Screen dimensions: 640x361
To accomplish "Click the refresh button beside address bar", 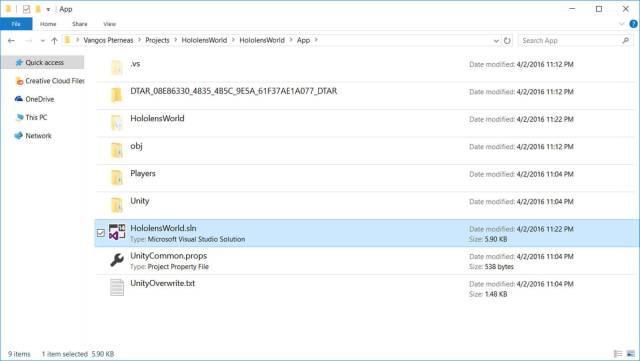I will click(x=507, y=40).
